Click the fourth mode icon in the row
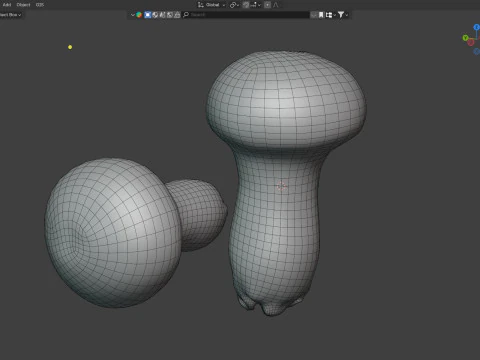Image resolution: width=480 pixels, height=360 pixels. coord(170,15)
